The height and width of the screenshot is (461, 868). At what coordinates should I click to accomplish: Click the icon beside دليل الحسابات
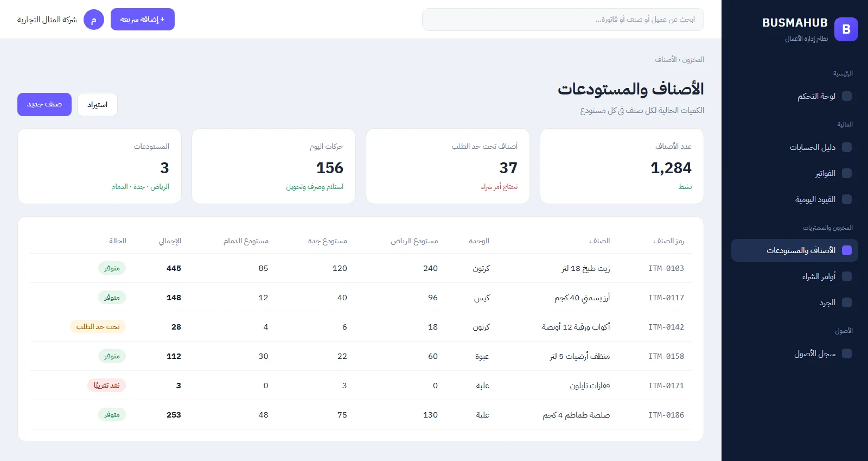tap(847, 147)
